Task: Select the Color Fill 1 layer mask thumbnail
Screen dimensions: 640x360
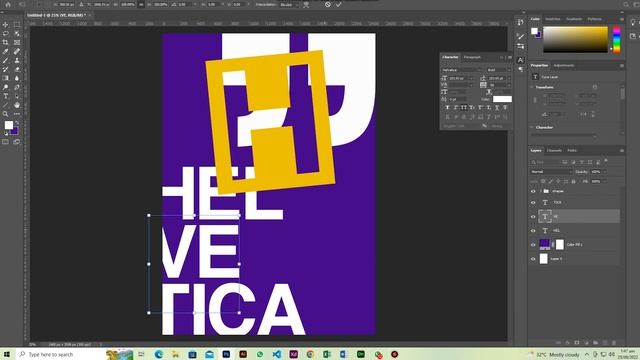Action: 560,244
